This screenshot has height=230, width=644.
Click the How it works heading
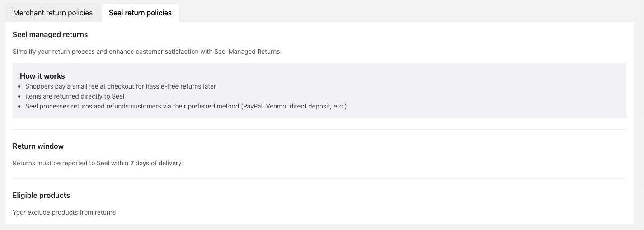42,76
